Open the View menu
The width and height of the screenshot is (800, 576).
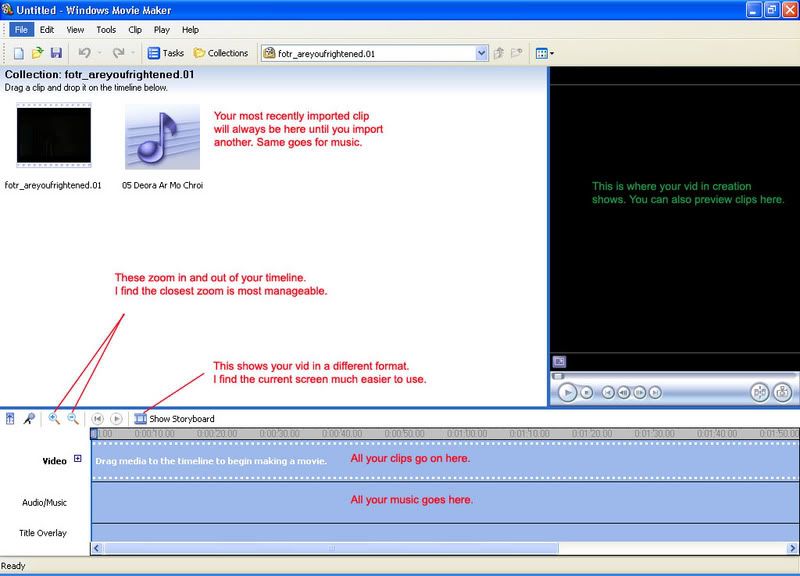coord(76,30)
